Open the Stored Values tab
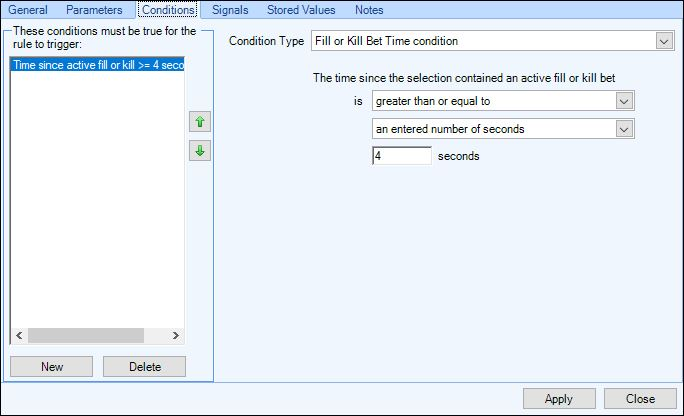Screen dimensions: 684x416 301,10
